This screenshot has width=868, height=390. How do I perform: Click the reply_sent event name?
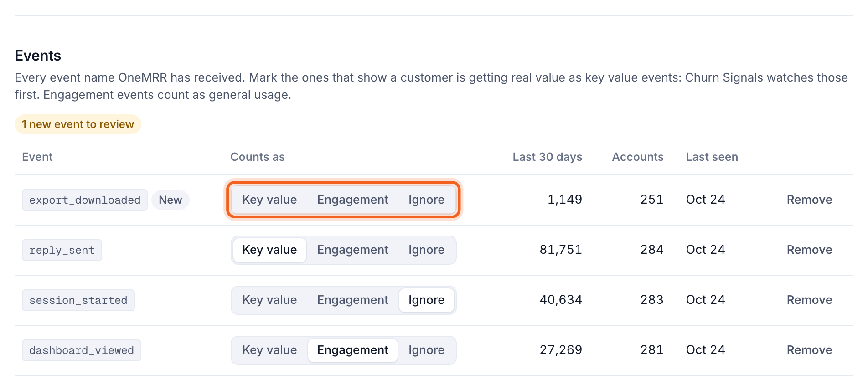tap(62, 250)
